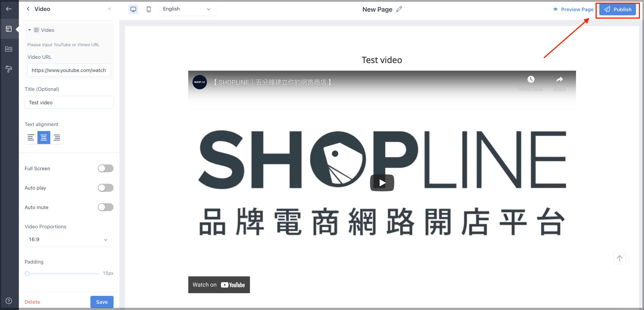Viewport: 644px width, 310px height.
Task: Open the help question mark icon
Action: point(9,301)
